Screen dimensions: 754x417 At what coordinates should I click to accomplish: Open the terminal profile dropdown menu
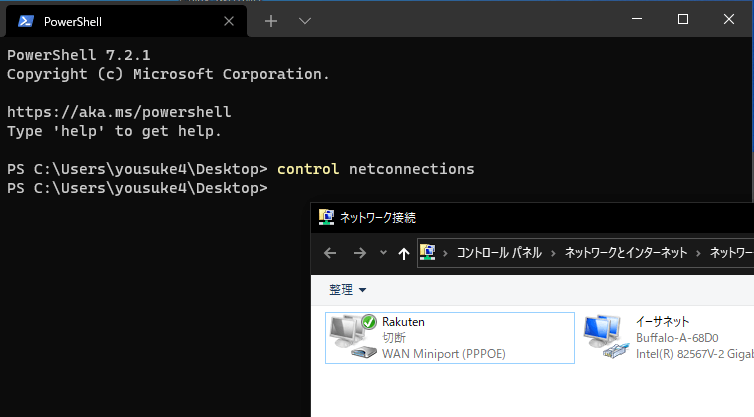305,21
